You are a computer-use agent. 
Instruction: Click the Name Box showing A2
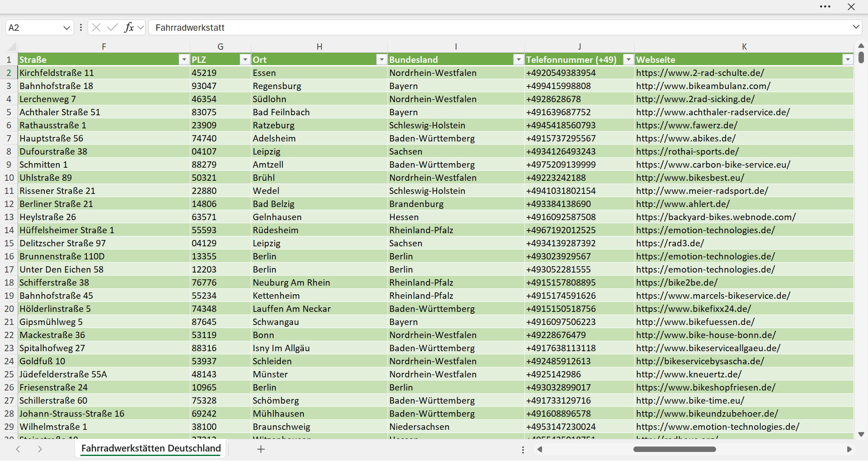(34, 28)
